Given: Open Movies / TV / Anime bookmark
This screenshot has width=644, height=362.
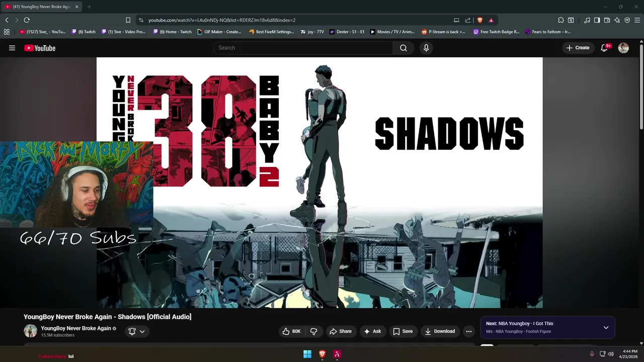Looking at the screenshot, I should click(x=392, y=32).
